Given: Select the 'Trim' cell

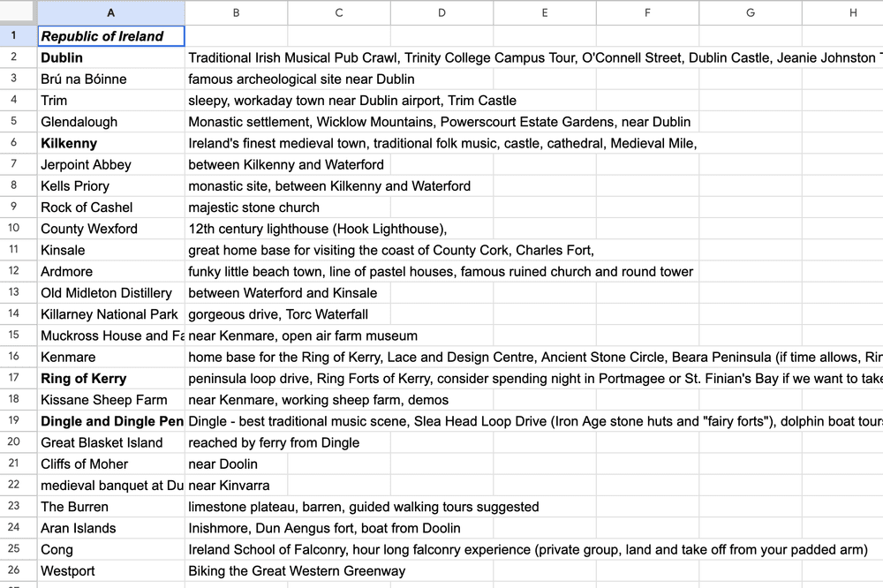Looking at the screenshot, I should point(111,101).
